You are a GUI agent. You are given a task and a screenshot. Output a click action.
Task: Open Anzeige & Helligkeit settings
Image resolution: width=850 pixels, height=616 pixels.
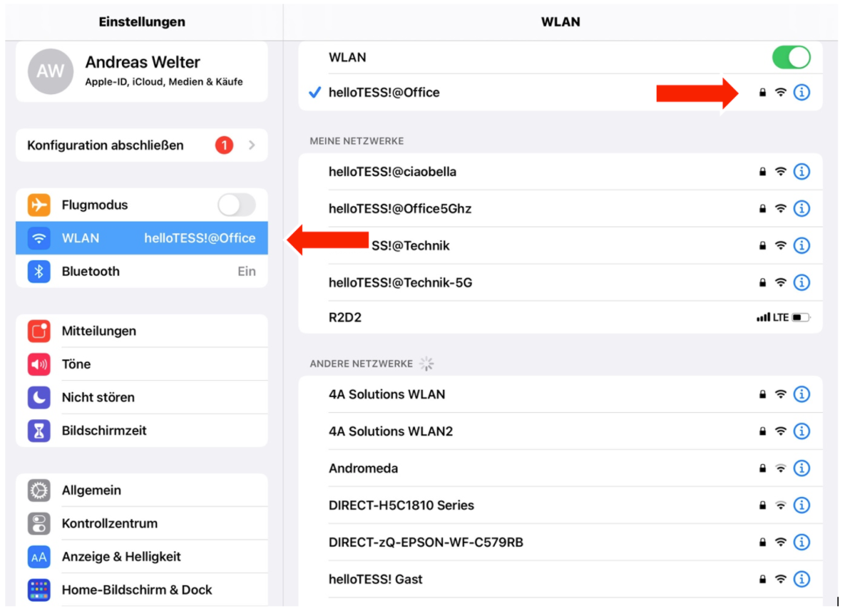tap(142, 556)
